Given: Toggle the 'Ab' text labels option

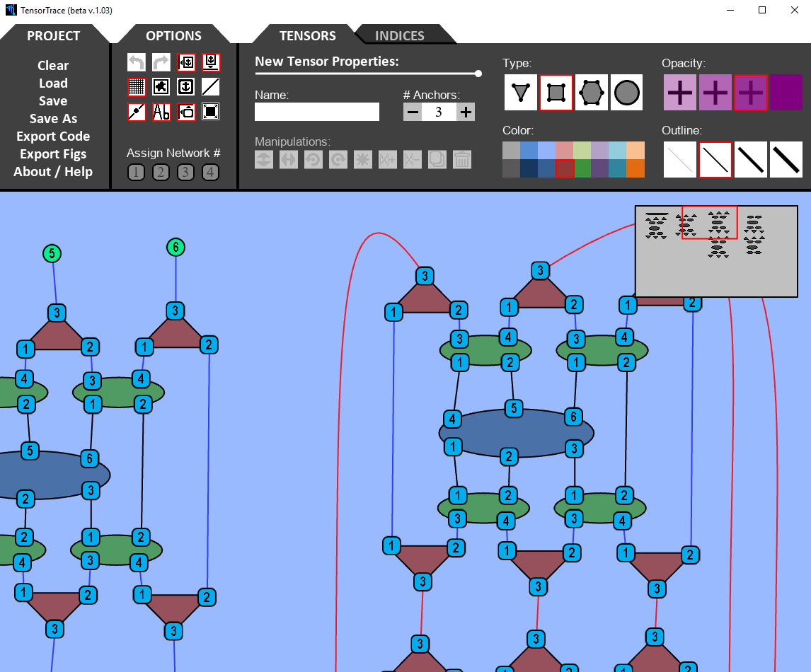Looking at the screenshot, I should tap(161, 111).
